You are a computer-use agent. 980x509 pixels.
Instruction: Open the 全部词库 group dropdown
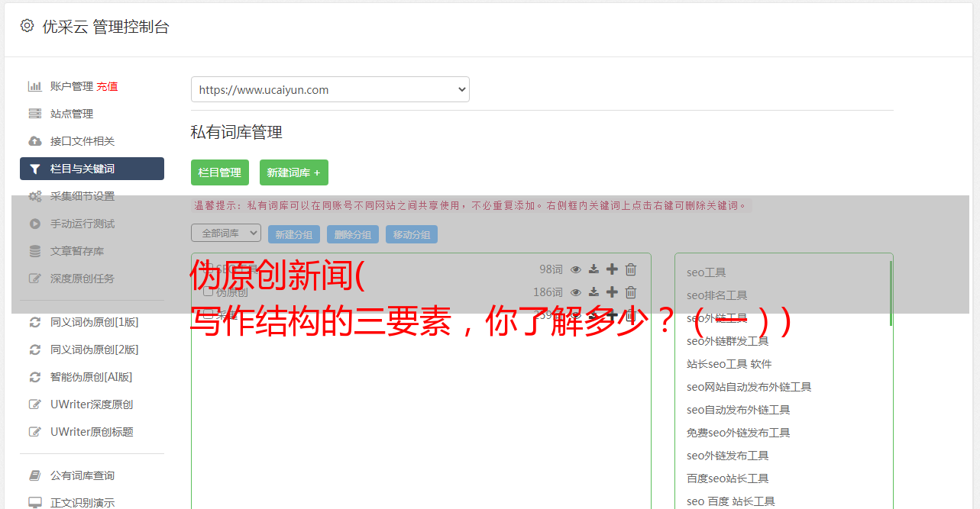pos(226,233)
